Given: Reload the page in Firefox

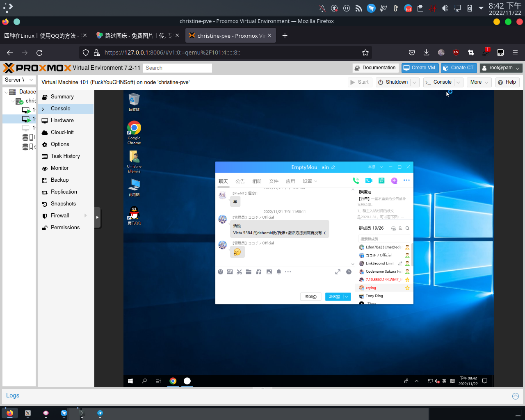Looking at the screenshot, I should (39, 52).
